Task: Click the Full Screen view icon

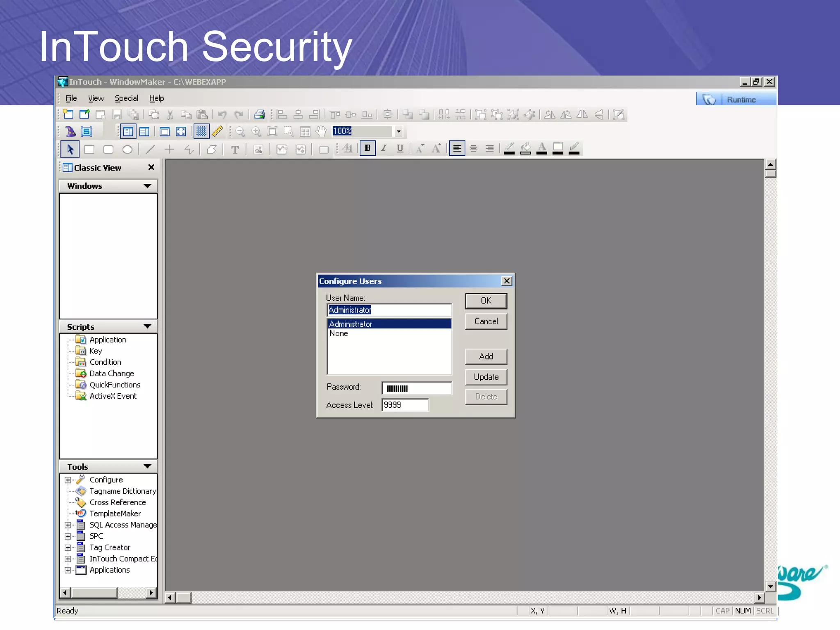Action: (x=181, y=132)
